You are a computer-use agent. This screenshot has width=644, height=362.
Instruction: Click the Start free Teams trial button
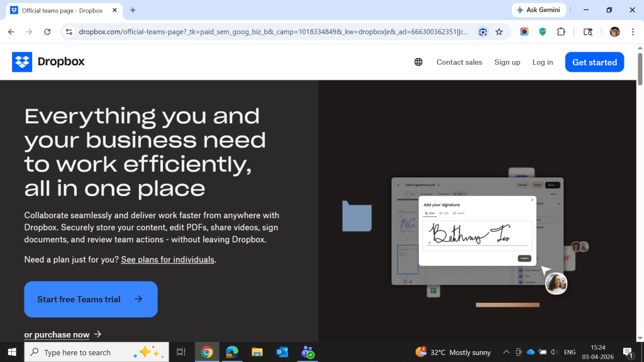click(91, 299)
